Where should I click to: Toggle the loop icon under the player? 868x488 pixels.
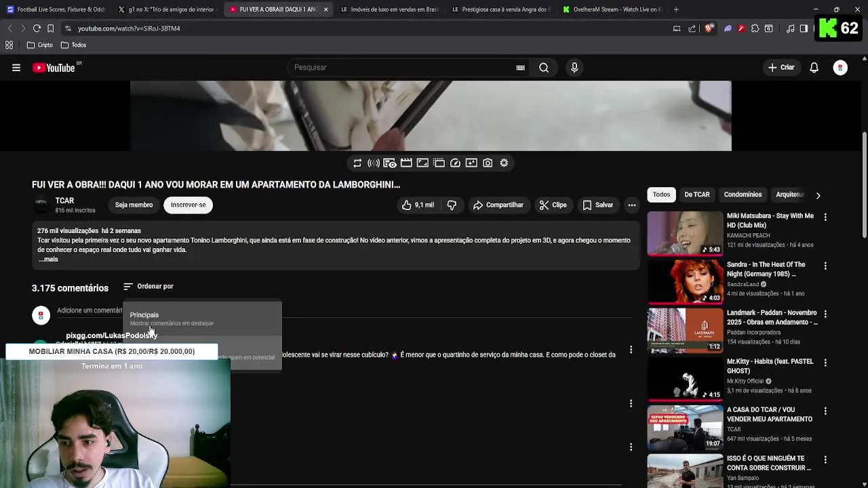[x=357, y=163]
